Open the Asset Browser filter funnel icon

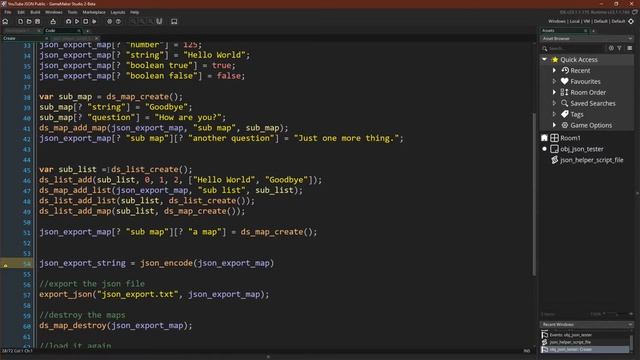coord(620,48)
